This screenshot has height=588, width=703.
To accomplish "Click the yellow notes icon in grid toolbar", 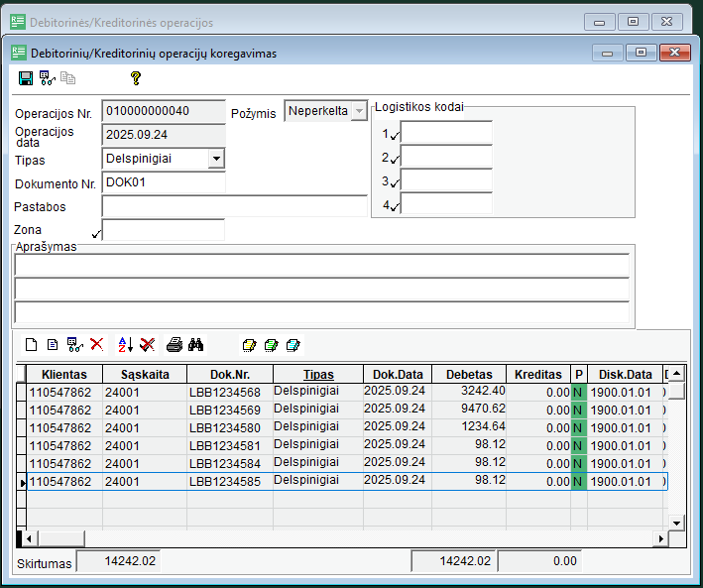I will (249, 344).
